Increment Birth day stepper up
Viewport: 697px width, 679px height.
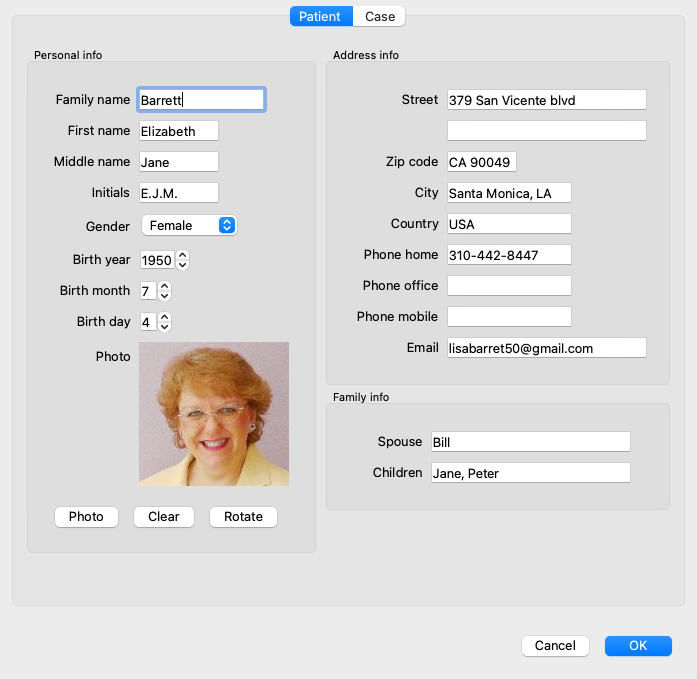(x=164, y=317)
